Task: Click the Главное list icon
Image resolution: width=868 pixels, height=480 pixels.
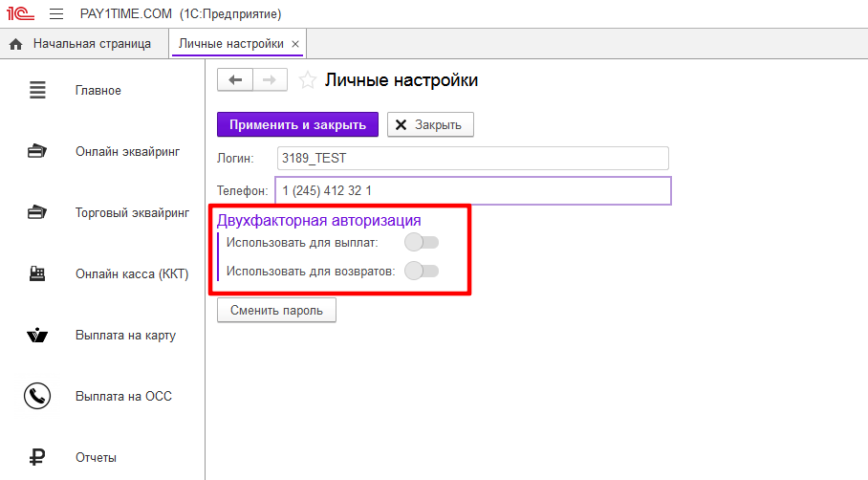Action: pyautogui.click(x=37, y=91)
